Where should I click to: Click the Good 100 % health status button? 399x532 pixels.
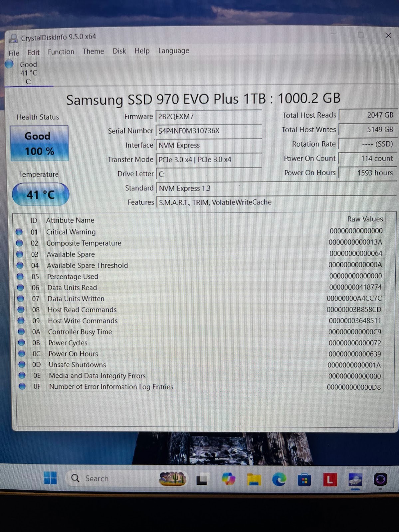39,143
